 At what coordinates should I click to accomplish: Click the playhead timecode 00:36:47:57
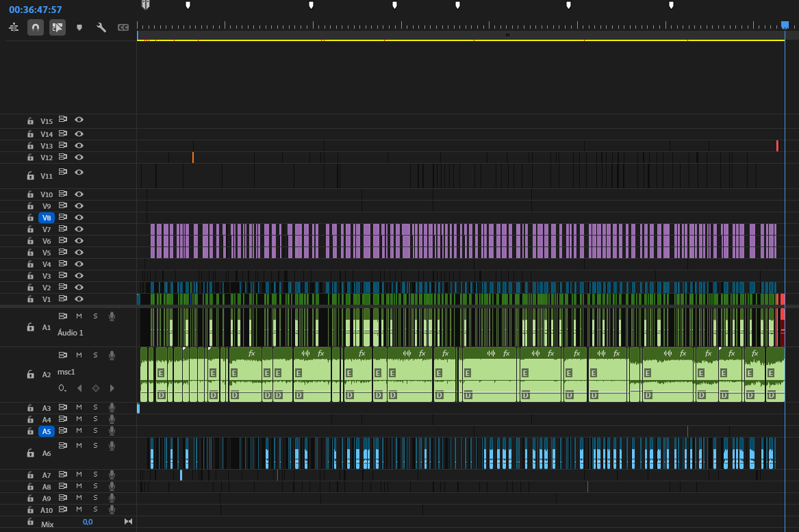coord(35,10)
